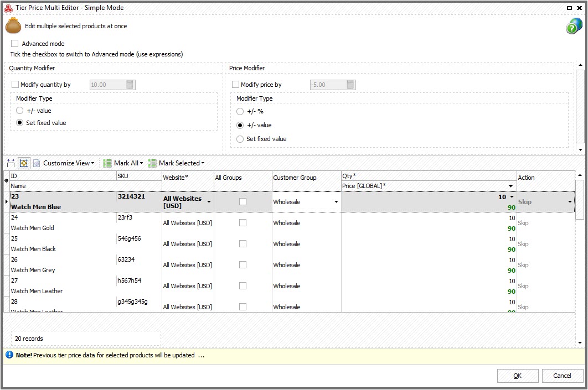Click modifier panel scroll down arrow
Screen dimensions: 588x390
(580, 150)
